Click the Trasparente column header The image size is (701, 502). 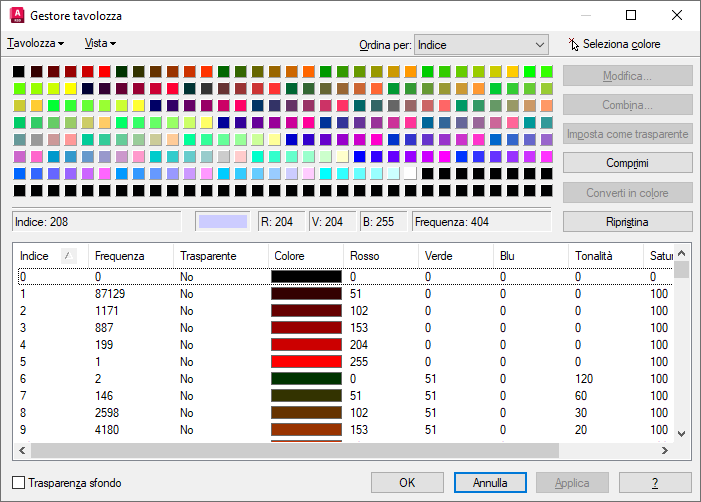(x=221, y=256)
